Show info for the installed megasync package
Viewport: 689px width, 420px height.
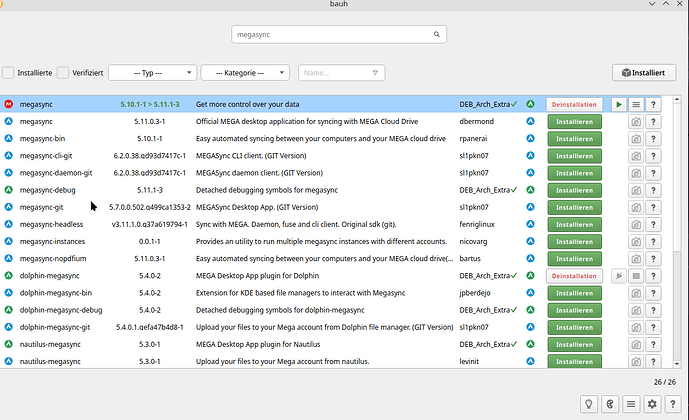coord(653,105)
